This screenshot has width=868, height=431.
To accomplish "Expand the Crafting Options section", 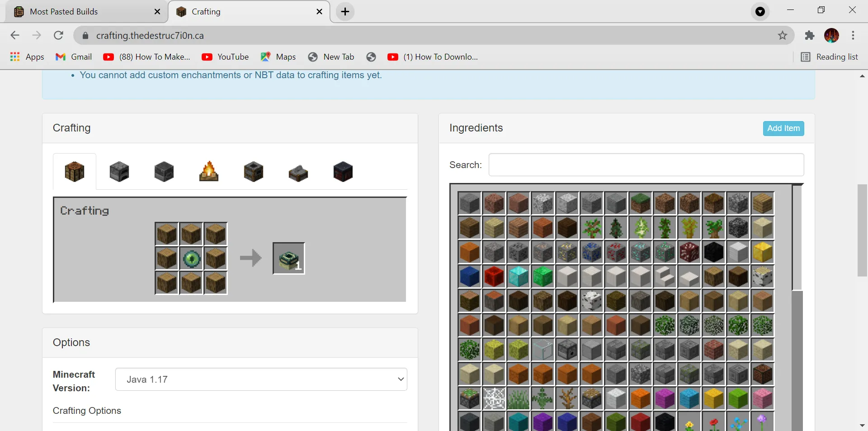I will coord(87,411).
